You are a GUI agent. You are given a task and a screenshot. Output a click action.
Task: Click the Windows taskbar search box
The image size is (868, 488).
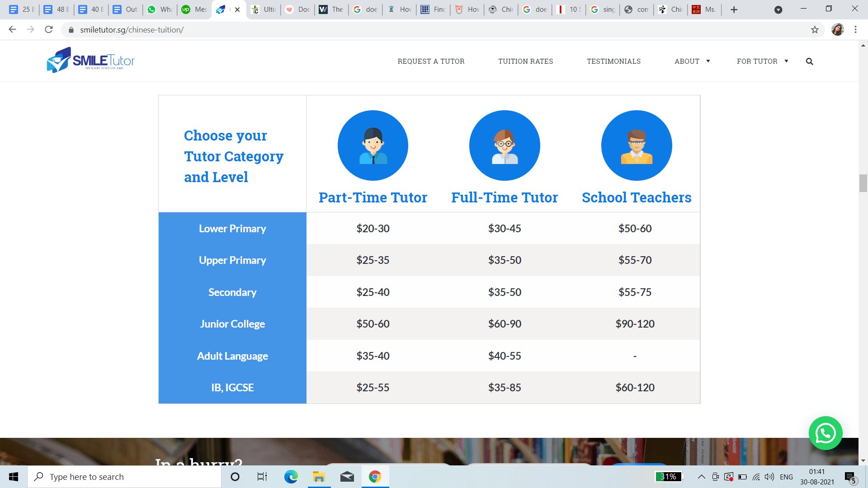(x=124, y=477)
